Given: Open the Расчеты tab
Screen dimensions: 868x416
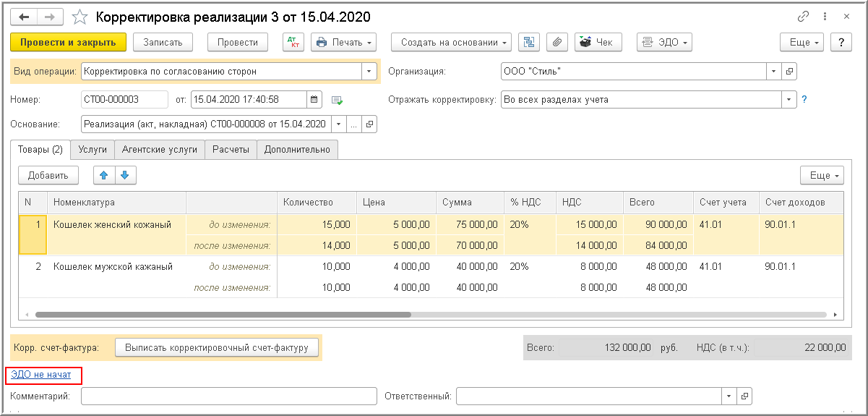Looking at the screenshot, I should (x=231, y=149).
